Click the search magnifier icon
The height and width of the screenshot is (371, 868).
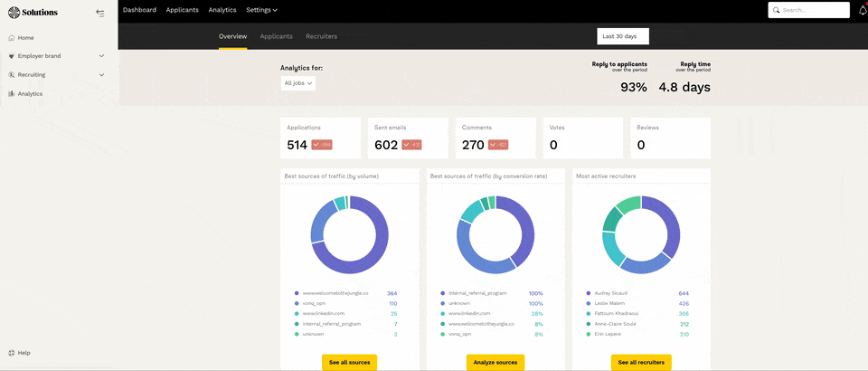tap(776, 10)
